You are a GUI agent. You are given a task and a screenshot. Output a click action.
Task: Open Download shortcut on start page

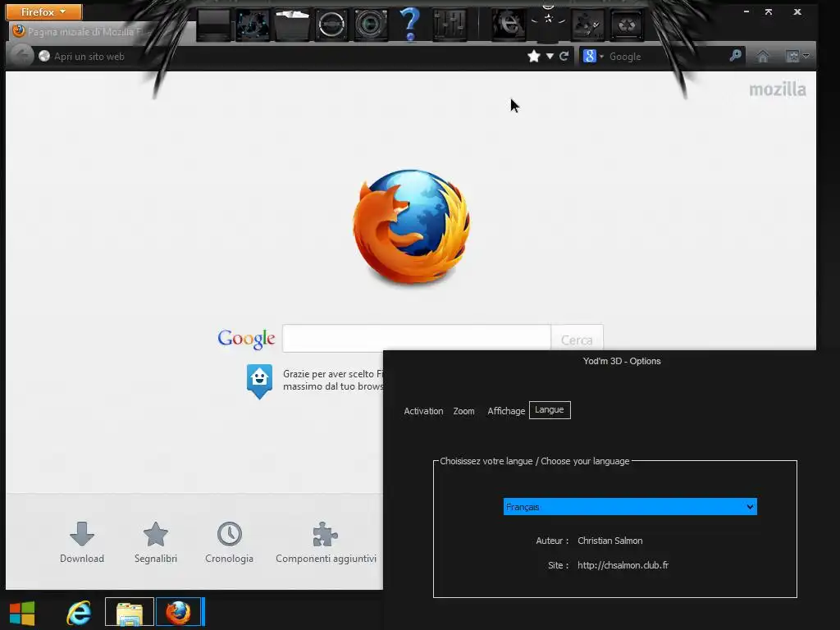coord(82,542)
